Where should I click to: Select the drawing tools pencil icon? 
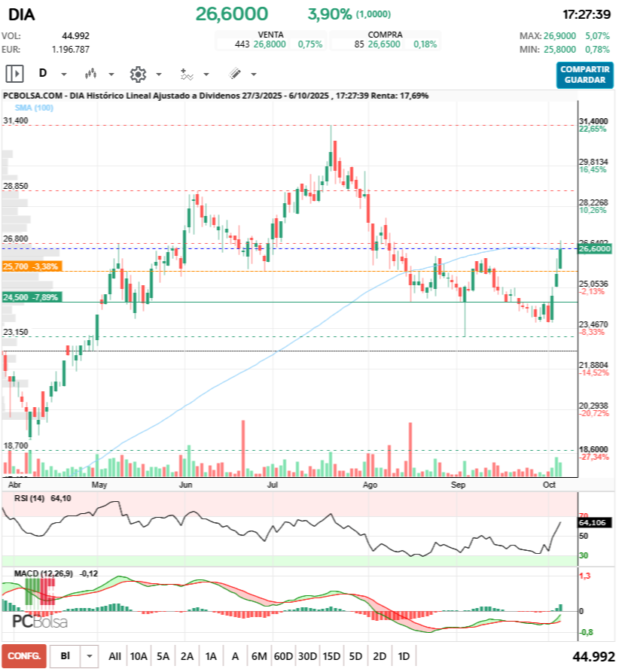[x=234, y=73]
